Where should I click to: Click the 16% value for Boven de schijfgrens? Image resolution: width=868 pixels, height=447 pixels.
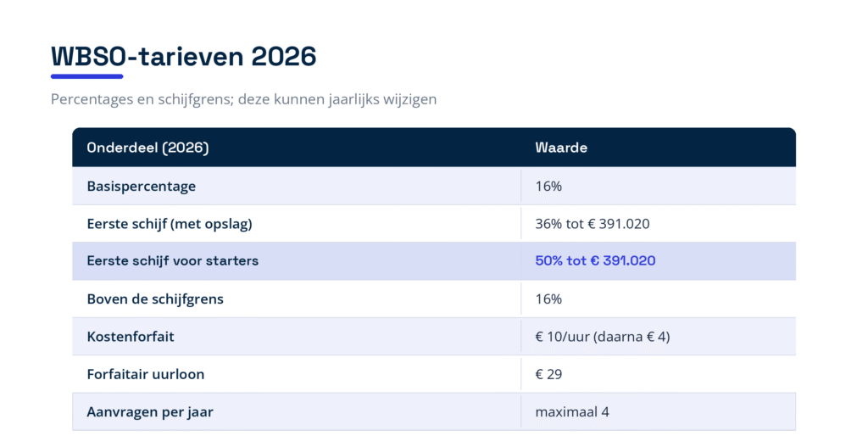[548, 299]
